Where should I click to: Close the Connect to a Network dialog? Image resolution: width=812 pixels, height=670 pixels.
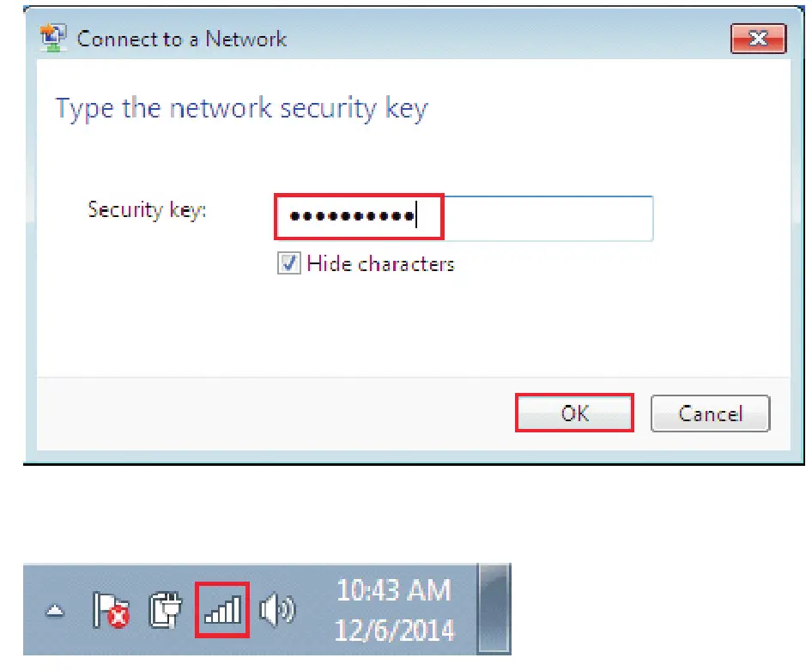pyautogui.click(x=758, y=39)
